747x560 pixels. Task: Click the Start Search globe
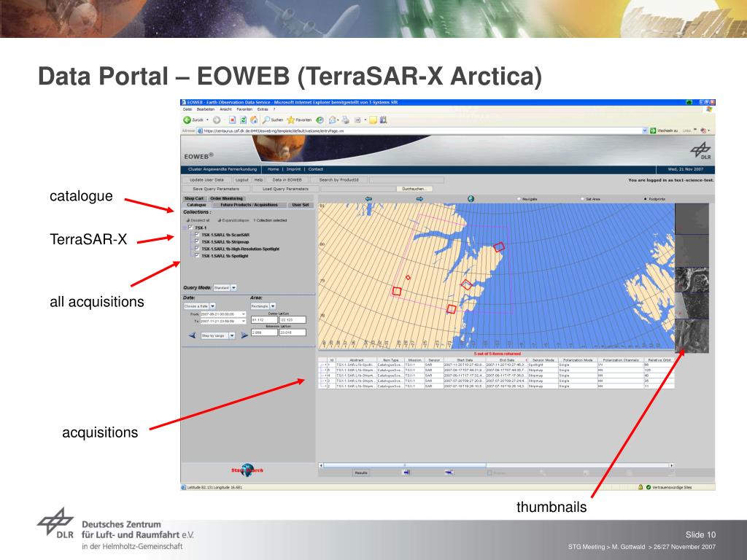[247, 470]
